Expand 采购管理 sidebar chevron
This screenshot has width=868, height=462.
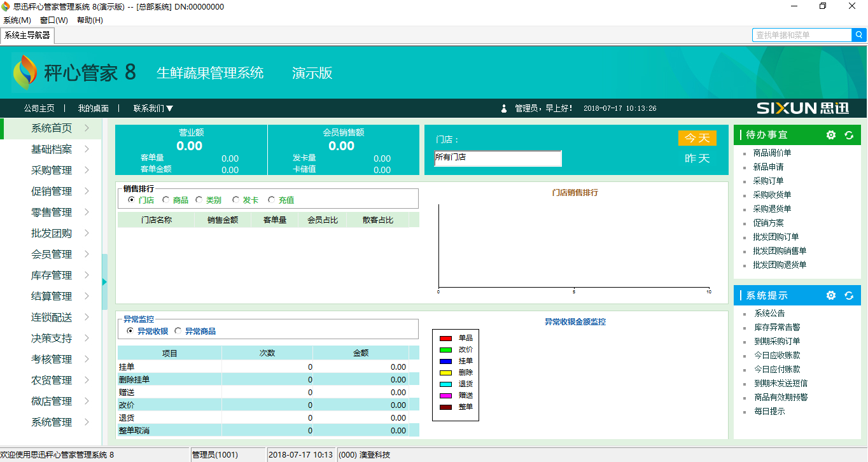(x=87, y=171)
